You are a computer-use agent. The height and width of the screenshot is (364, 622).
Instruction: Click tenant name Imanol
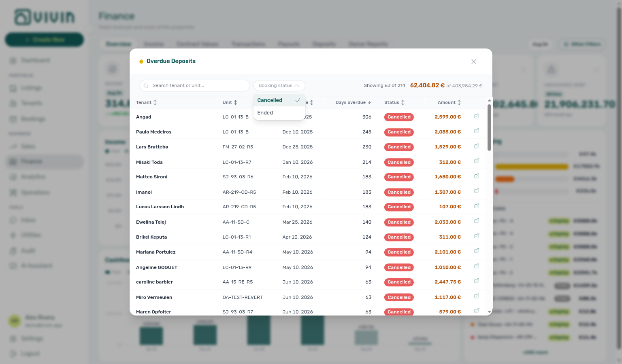click(144, 193)
